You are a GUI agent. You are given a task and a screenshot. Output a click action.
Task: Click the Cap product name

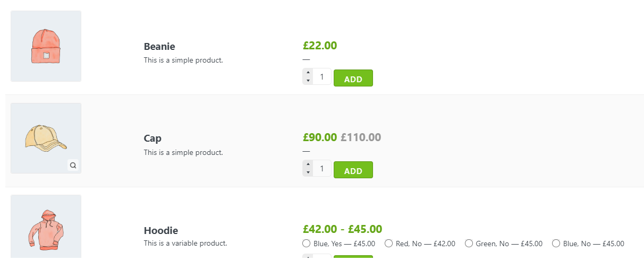point(152,138)
